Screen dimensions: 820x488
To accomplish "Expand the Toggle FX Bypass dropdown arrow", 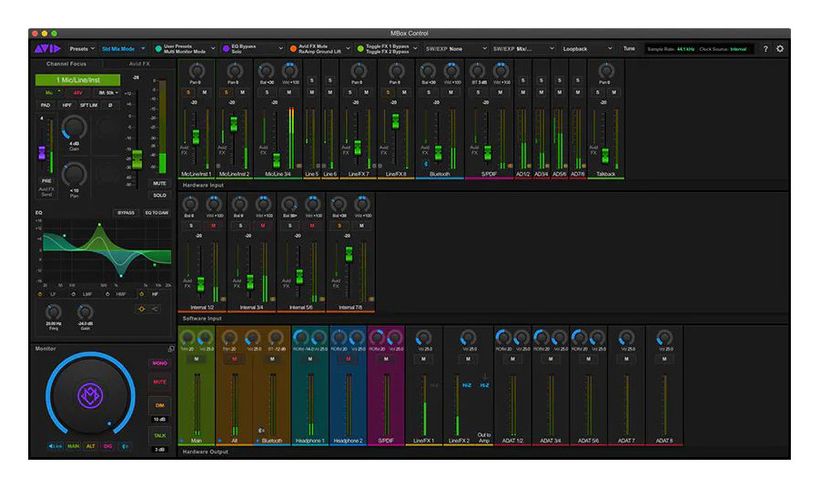I will [415, 49].
